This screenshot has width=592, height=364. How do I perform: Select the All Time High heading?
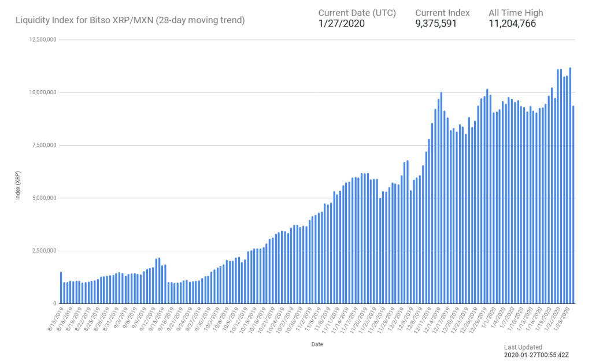[516, 13]
